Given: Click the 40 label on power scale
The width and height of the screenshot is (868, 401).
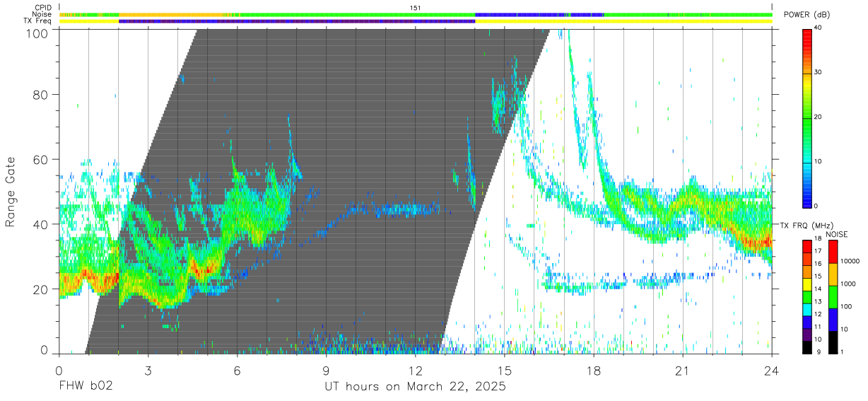Looking at the screenshot, I should [x=819, y=28].
